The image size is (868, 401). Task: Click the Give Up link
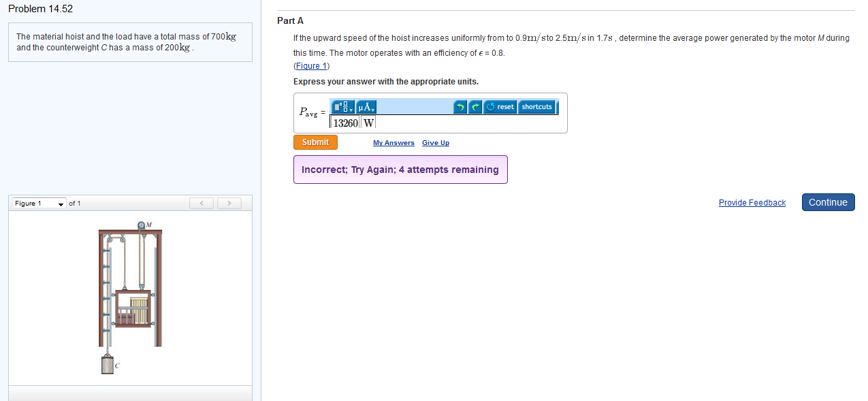(x=436, y=143)
